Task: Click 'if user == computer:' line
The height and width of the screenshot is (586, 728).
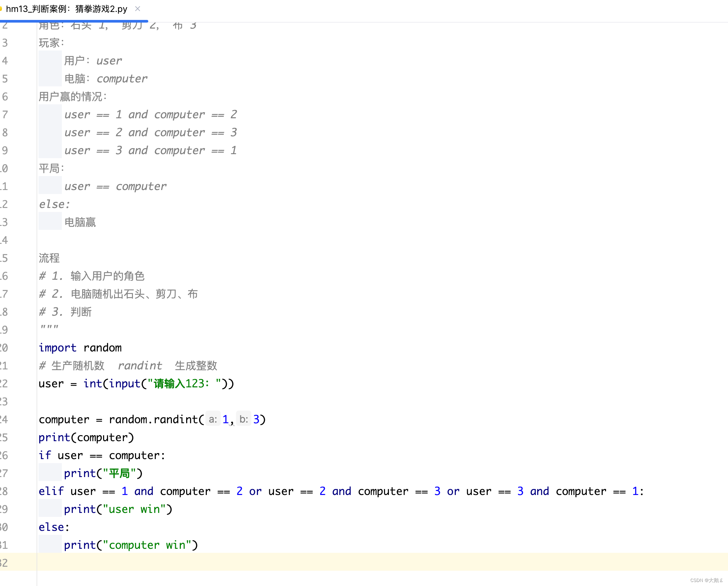Action: 102,455
